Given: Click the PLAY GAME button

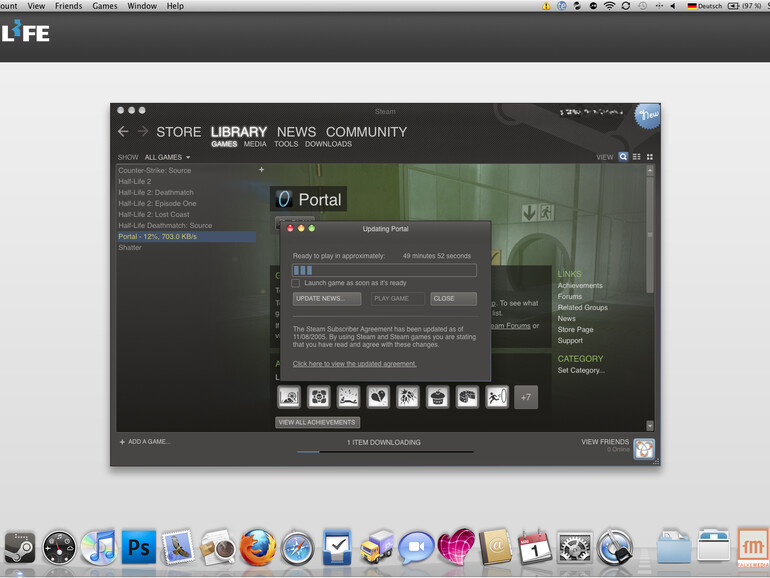Looking at the screenshot, I should pyautogui.click(x=397, y=299).
